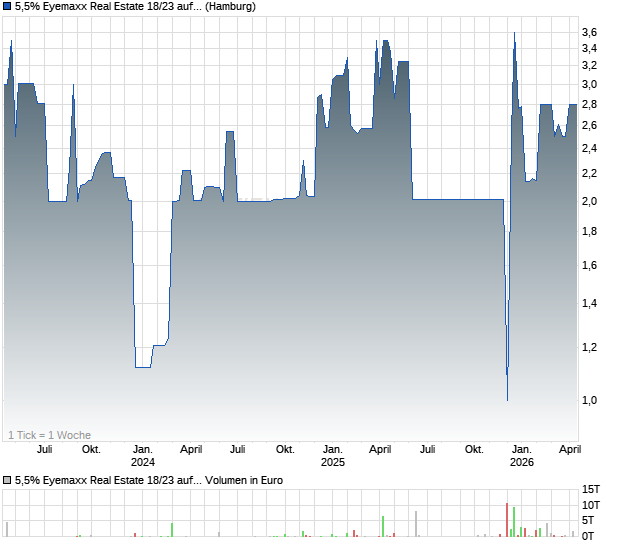Image resolution: width=620 pixels, height=546 pixels.
Task: Click the 2,6 price axis label
Action: [589, 126]
